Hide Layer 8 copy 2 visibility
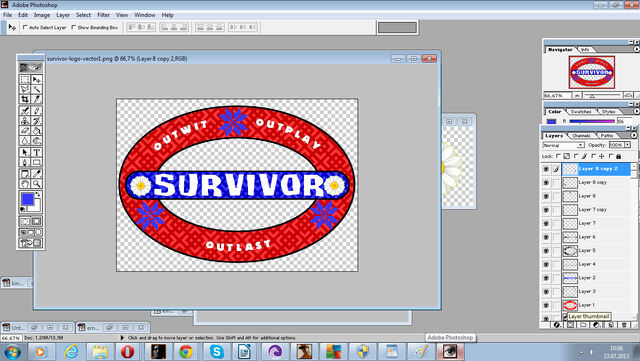The height and width of the screenshot is (361, 640). pyautogui.click(x=546, y=169)
